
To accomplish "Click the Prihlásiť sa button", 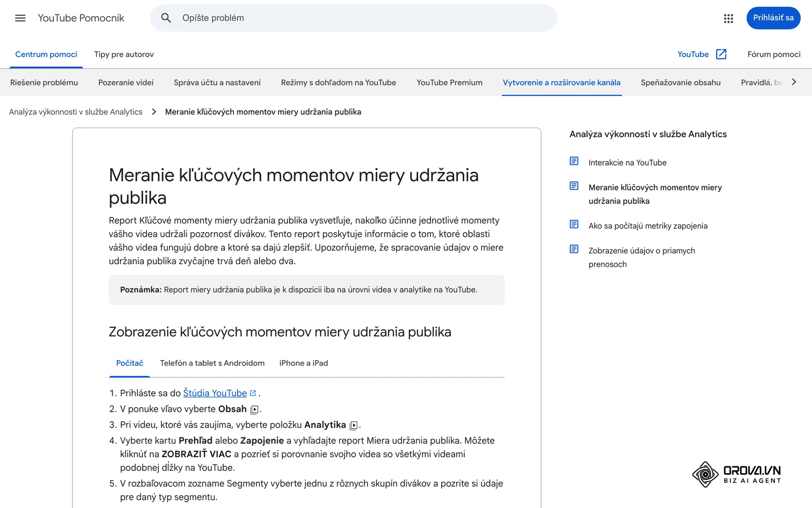I will pyautogui.click(x=773, y=18).
